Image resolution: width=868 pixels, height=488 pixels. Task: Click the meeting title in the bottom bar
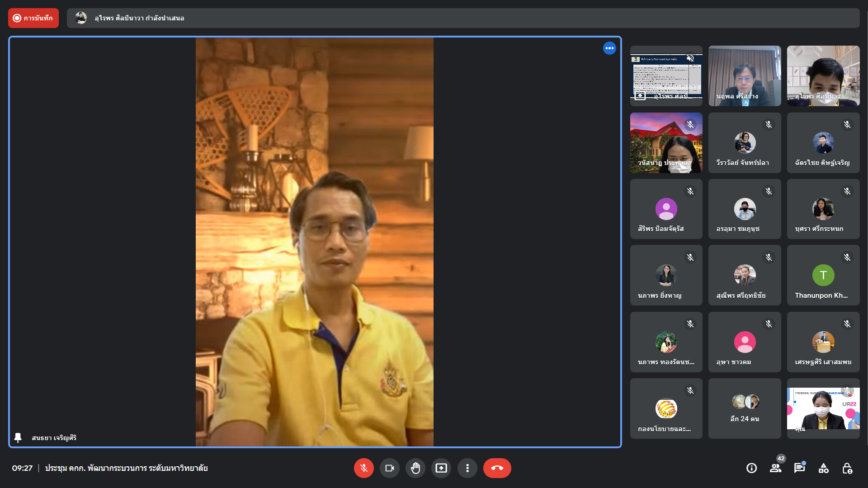(126, 468)
